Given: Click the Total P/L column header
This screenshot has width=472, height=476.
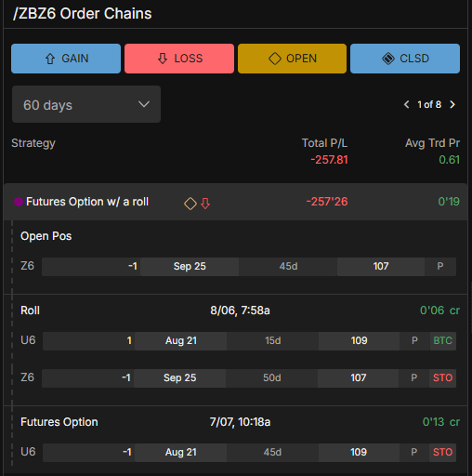Looking at the screenshot, I should (324, 143).
